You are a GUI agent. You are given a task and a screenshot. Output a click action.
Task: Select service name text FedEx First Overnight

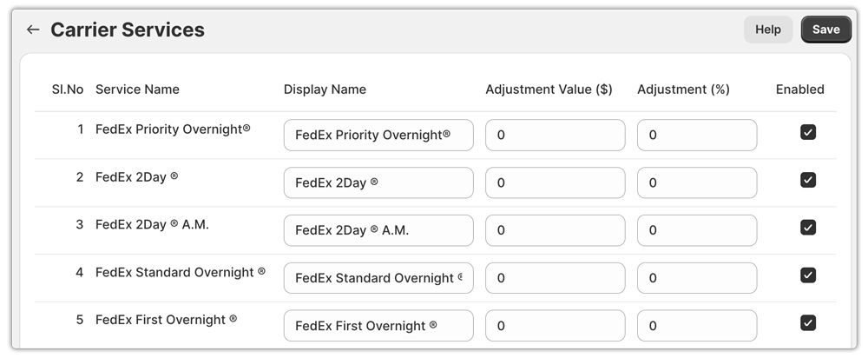pyautogui.click(x=166, y=320)
